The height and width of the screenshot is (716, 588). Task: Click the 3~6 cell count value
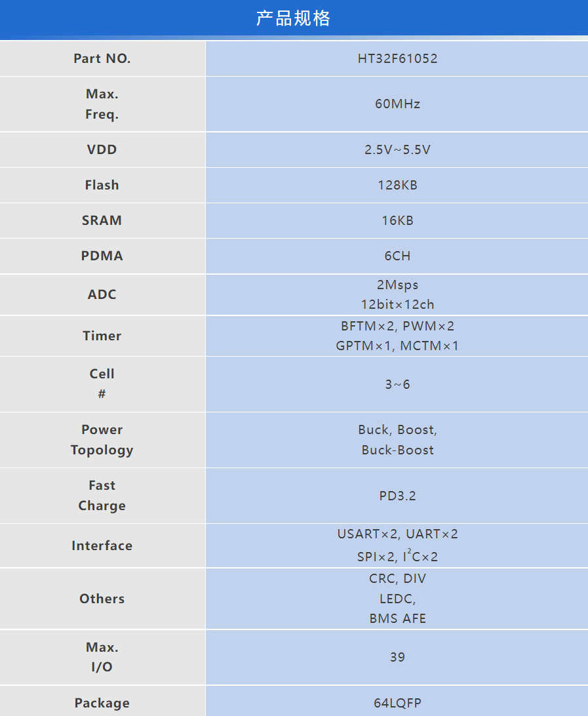pos(397,384)
